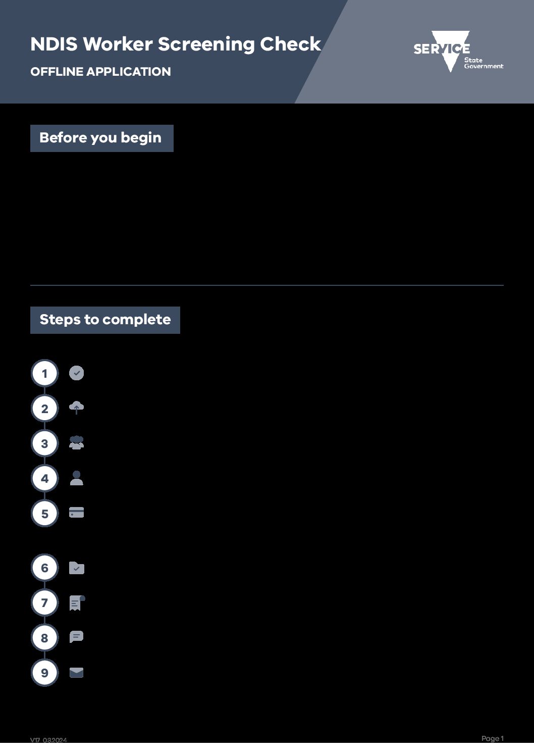
Task: Click the OFFLINE APPLICATION subtitle
Action: 100,72
